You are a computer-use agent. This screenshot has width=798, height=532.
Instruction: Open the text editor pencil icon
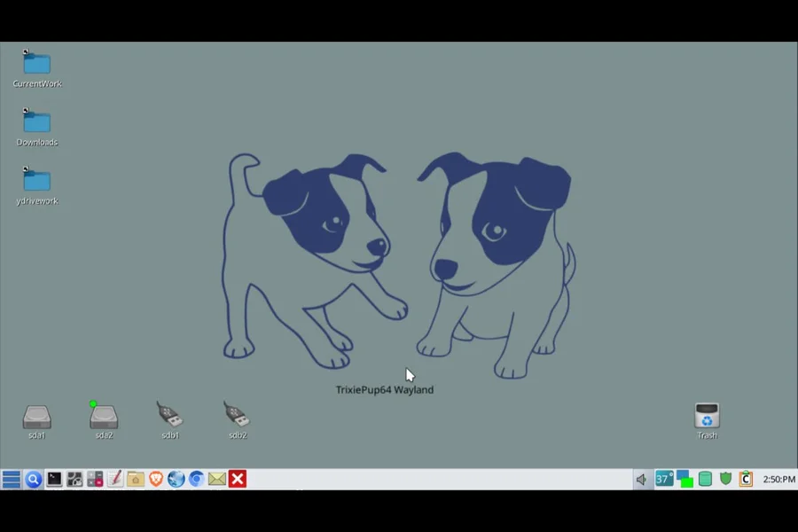pyautogui.click(x=115, y=479)
